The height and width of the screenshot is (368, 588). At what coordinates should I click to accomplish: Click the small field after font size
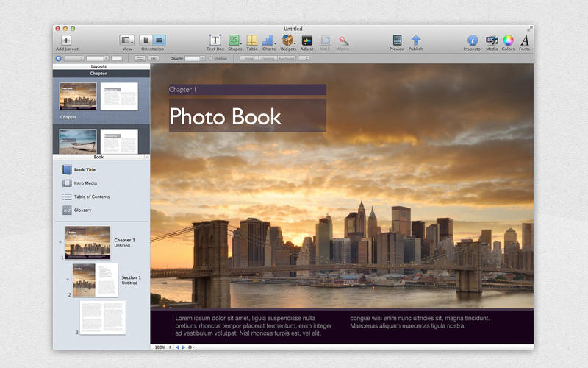coord(117,59)
